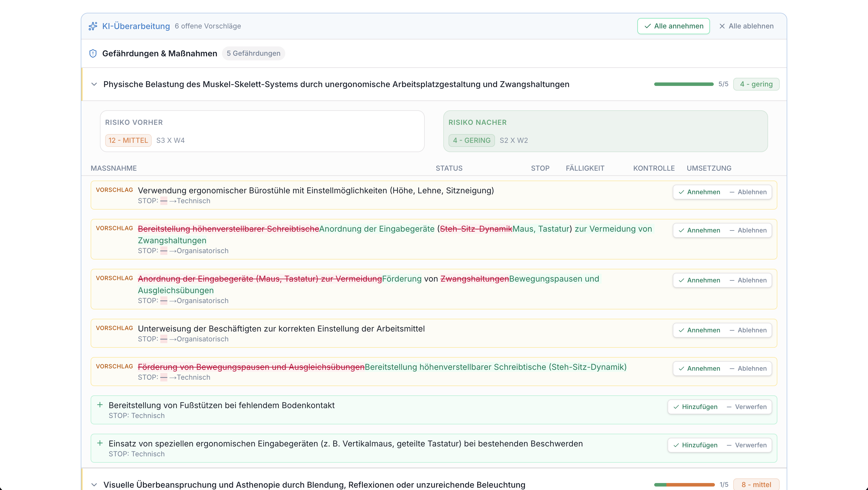The image size is (868, 490).
Task: Click the KI-Überarbeitung sparkle icon
Action: (x=93, y=26)
